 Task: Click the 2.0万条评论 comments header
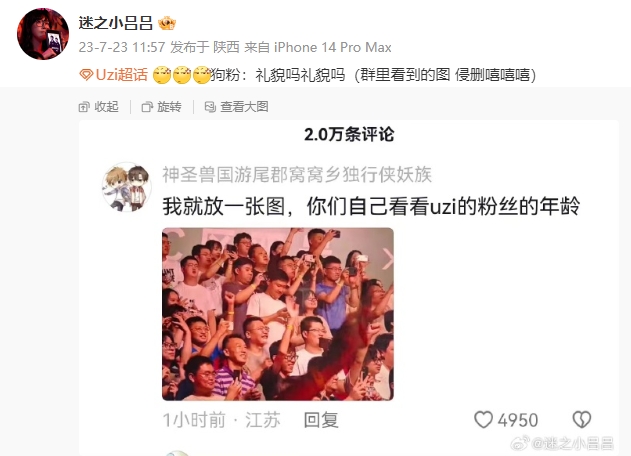pos(349,134)
